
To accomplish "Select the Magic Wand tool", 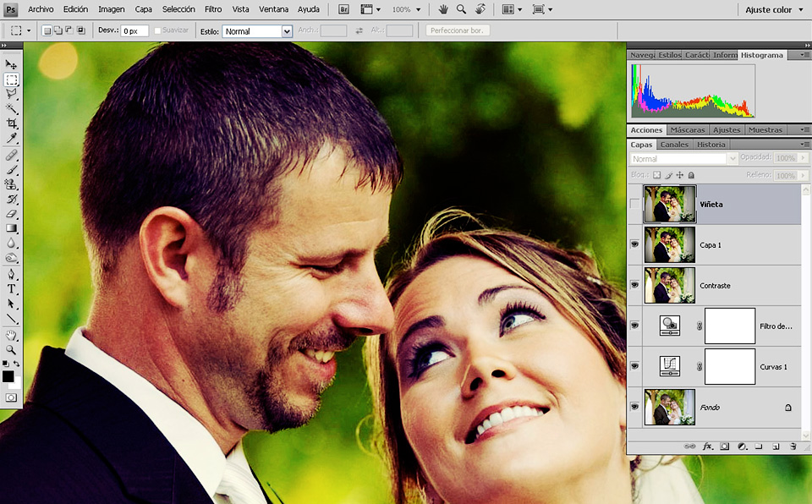I will [11, 109].
